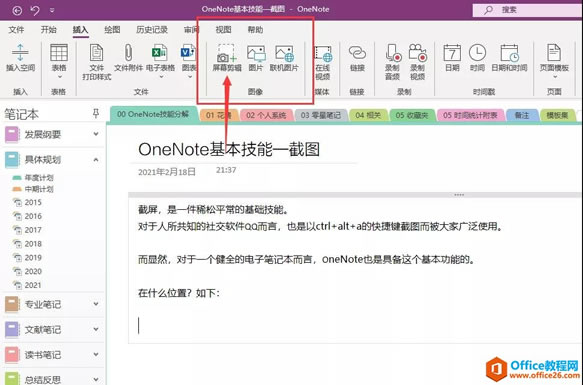Open 页面模板 page templates

(x=554, y=58)
